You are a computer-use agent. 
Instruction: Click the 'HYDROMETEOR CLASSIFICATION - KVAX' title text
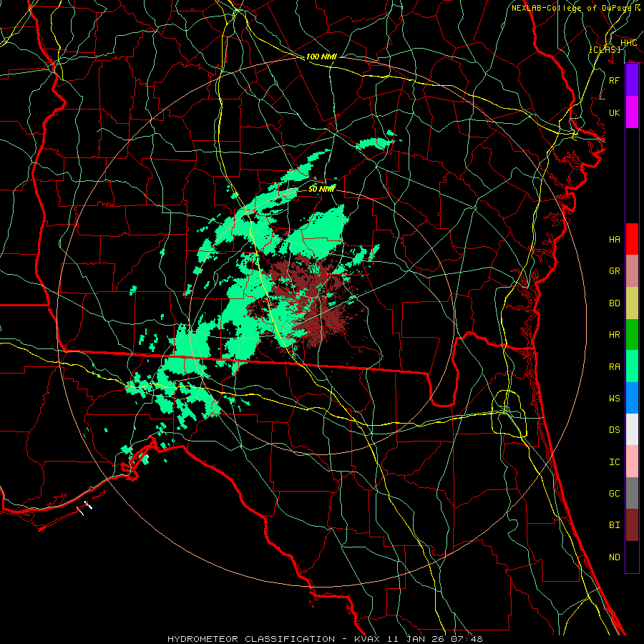click(x=275, y=639)
